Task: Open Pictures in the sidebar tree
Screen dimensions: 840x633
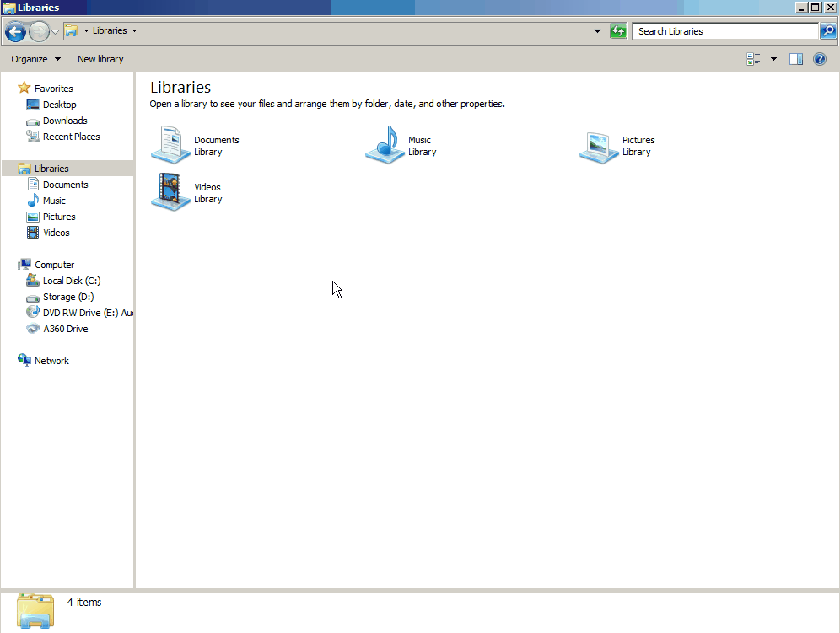Action: (59, 217)
